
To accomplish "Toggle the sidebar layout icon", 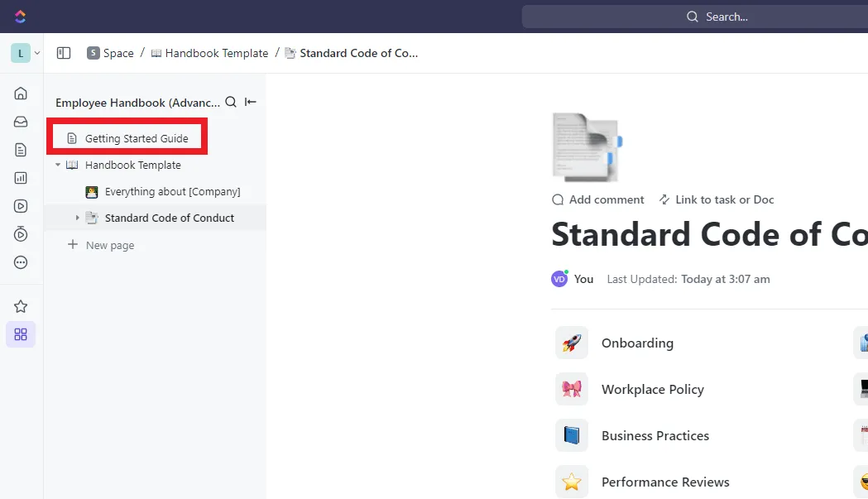I will coord(64,53).
